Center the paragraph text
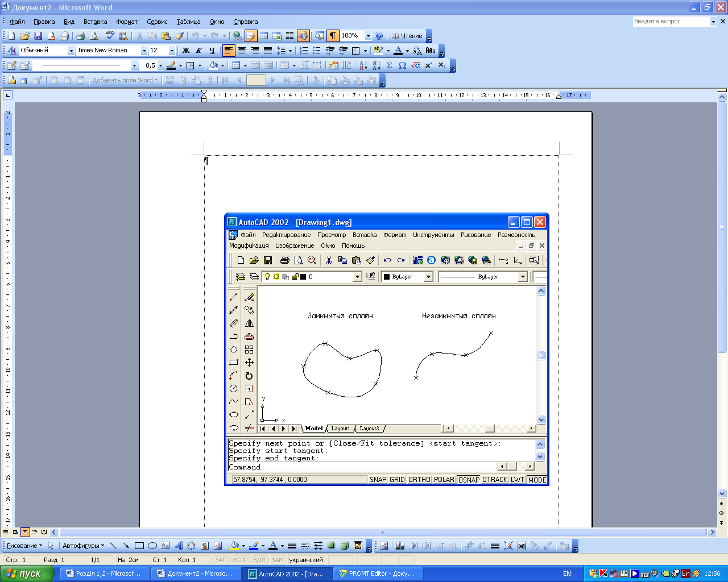728x582 pixels. coord(242,51)
